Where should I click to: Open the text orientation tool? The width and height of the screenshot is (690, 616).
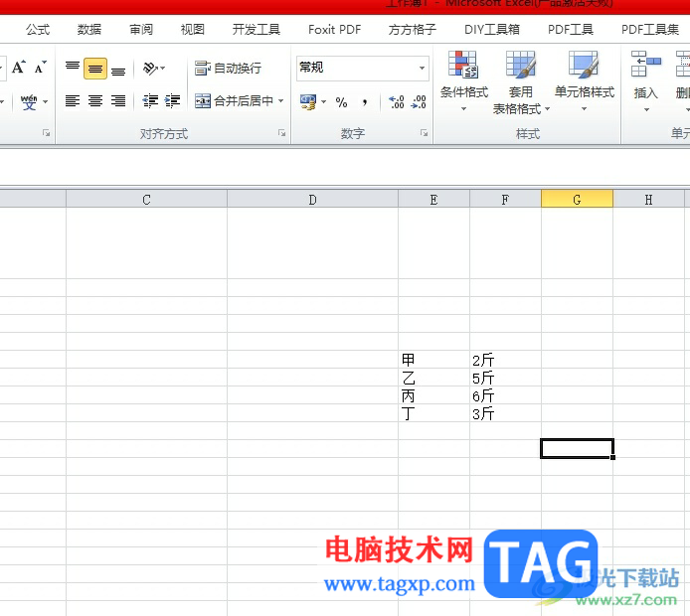point(150,69)
